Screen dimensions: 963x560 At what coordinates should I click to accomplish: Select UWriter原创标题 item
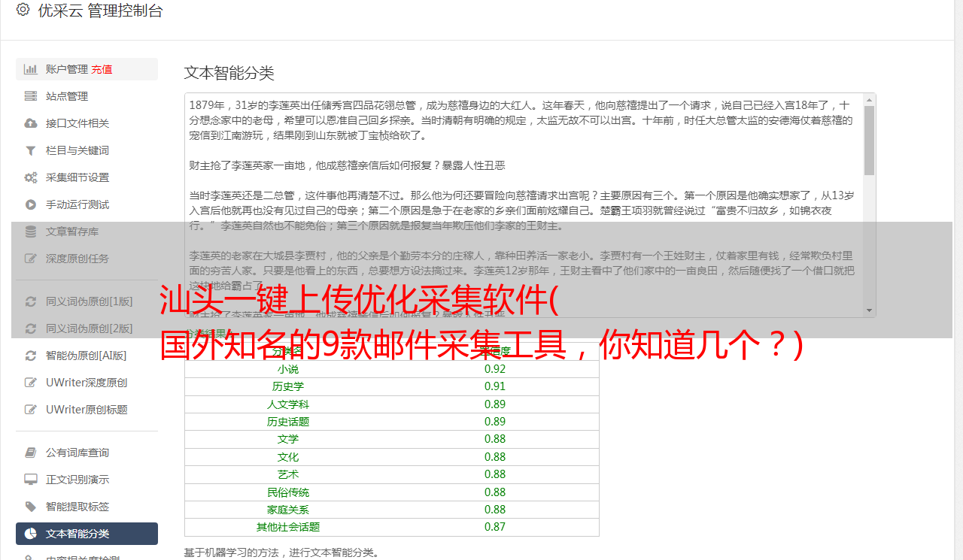pyautogui.click(x=87, y=410)
